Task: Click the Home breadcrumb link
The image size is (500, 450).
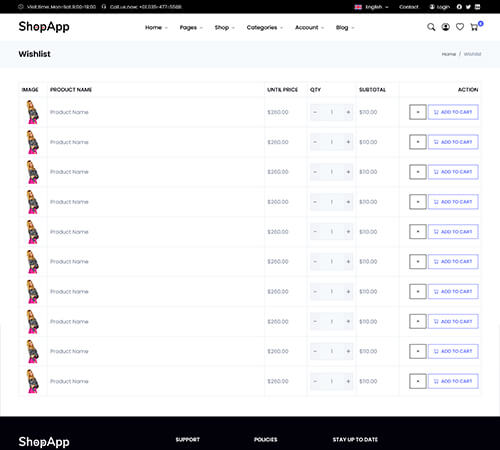Action: (449, 54)
